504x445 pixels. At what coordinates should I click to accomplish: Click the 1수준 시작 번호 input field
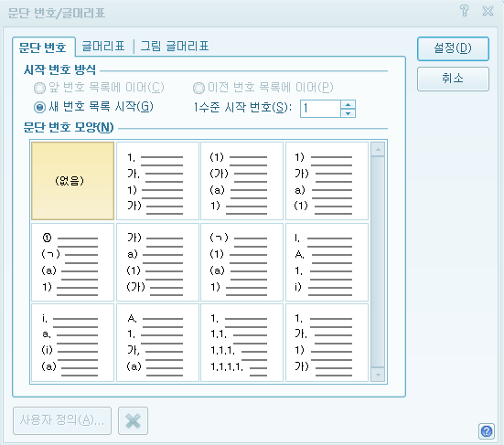point(320,109)
